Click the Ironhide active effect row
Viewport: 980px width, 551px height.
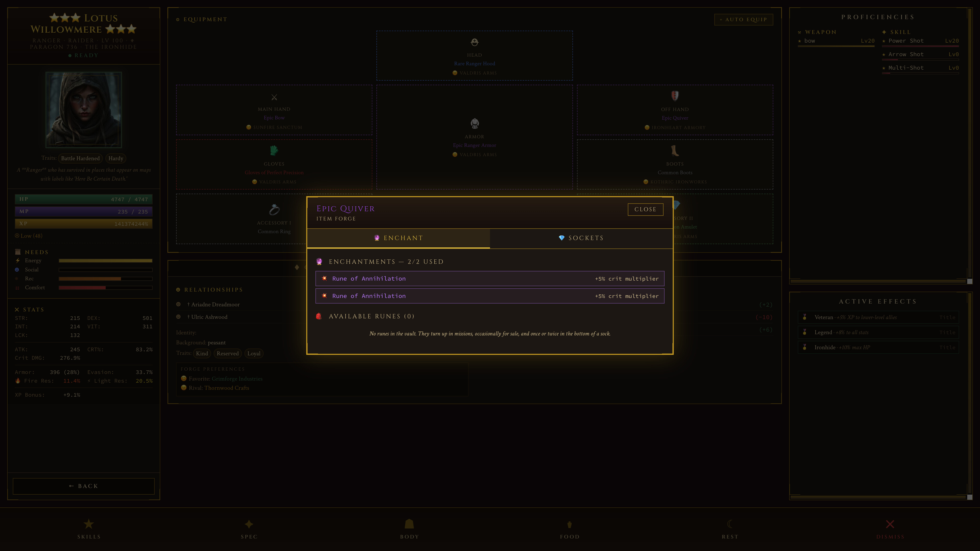pos(878,347)
